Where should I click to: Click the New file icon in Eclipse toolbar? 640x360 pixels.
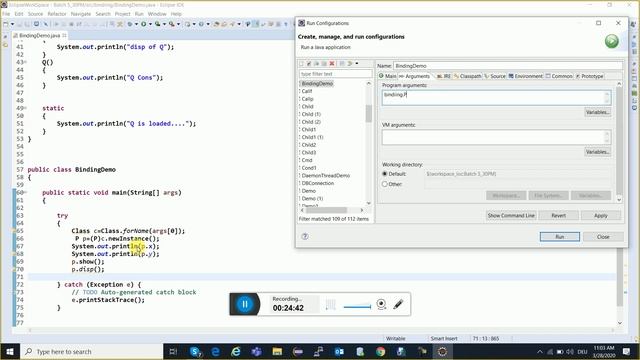(x=6, y=24)
